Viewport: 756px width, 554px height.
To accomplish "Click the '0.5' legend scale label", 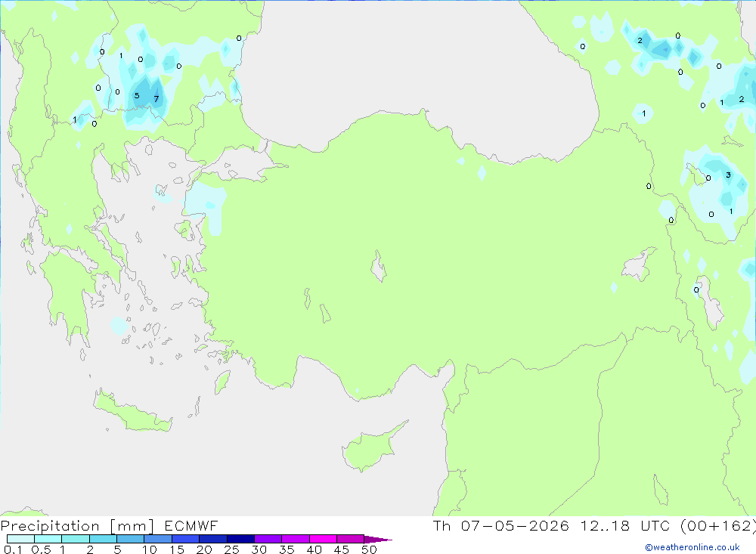I will (x=41, y=549).
